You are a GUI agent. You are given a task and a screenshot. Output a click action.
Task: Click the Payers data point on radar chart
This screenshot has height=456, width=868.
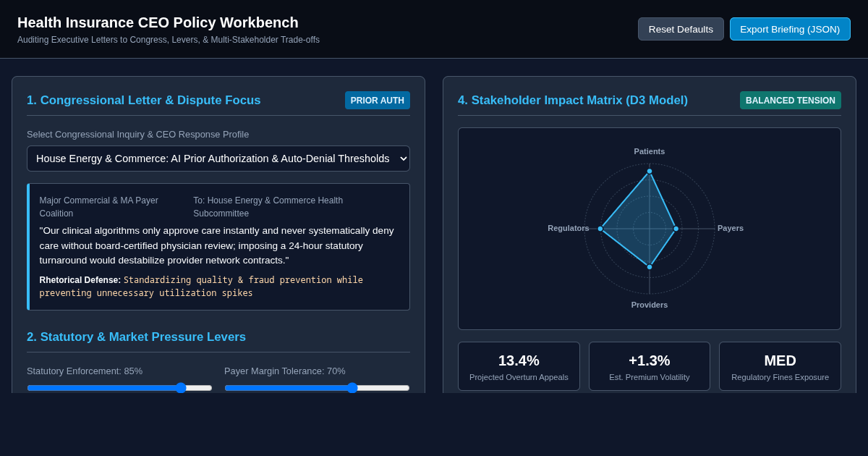coord(676,229)
